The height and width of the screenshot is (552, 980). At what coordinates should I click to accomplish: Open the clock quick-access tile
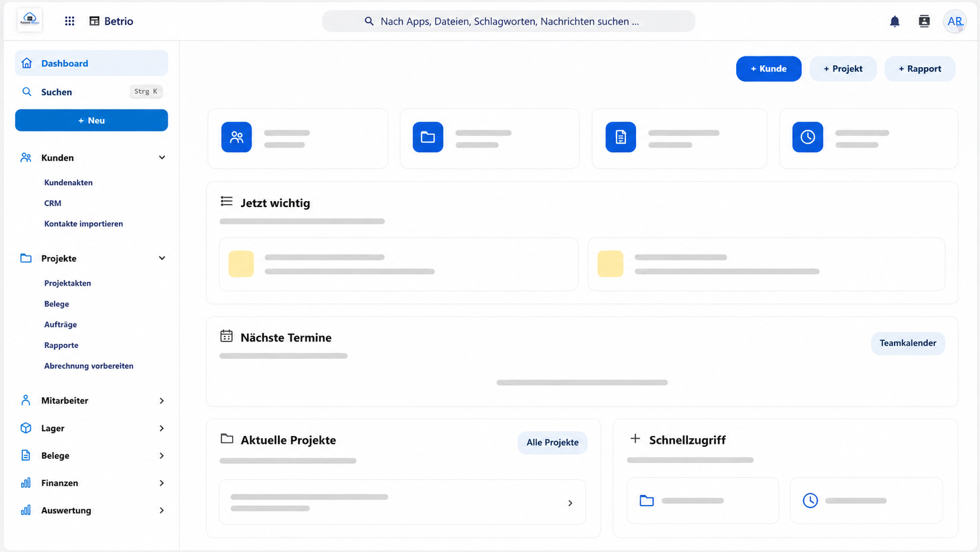click(866, 501)
